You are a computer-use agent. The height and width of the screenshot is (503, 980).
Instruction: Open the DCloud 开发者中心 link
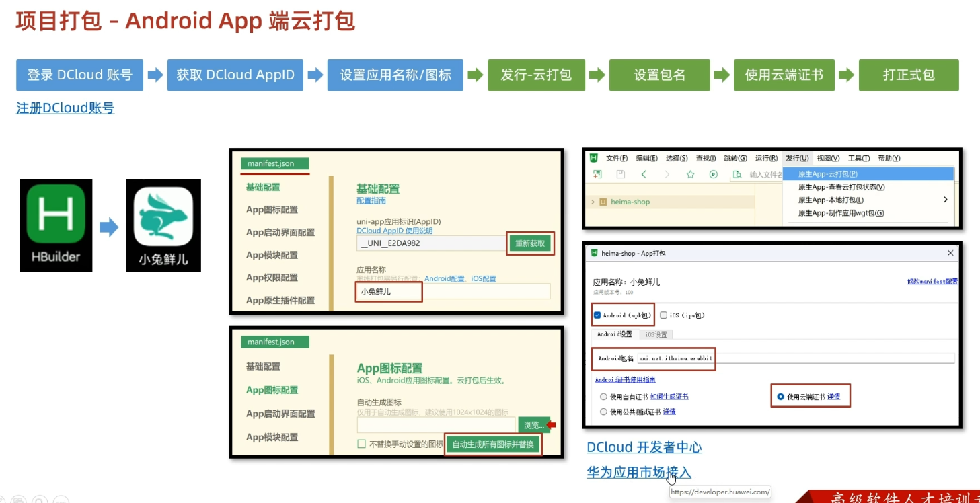pos(644,447)
